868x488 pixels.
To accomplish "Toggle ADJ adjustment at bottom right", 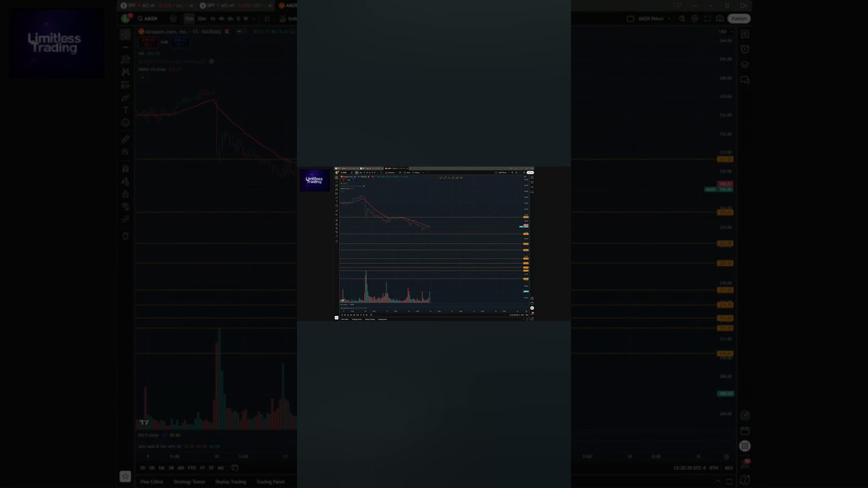I will pos(728,468).
